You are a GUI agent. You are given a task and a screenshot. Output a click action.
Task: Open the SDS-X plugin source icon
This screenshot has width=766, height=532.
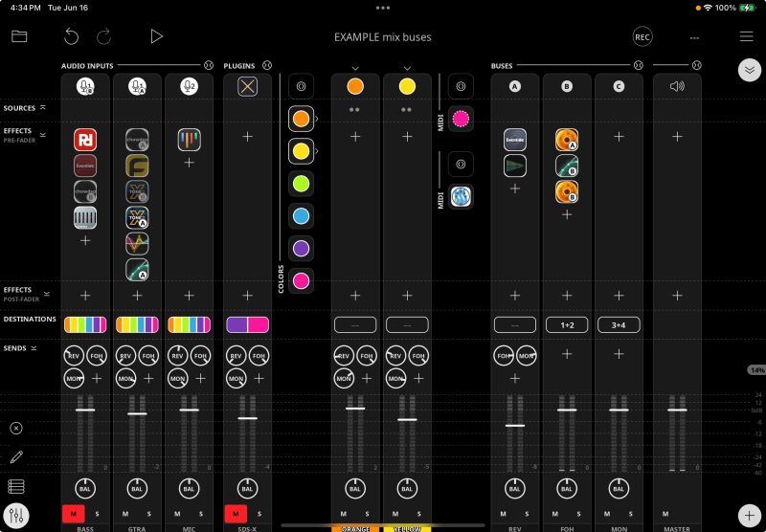[x=248, y=86]
